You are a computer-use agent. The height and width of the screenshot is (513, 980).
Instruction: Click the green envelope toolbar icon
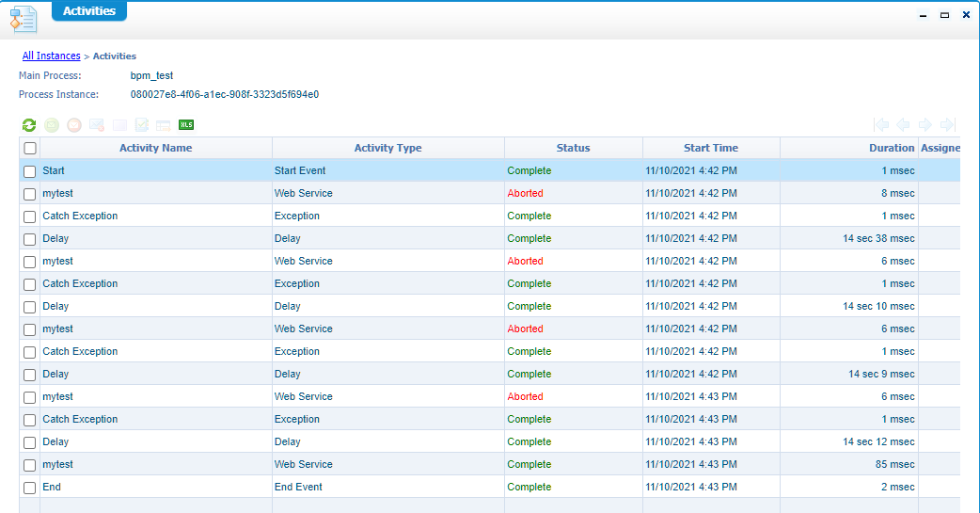click(x=52, y=124)
